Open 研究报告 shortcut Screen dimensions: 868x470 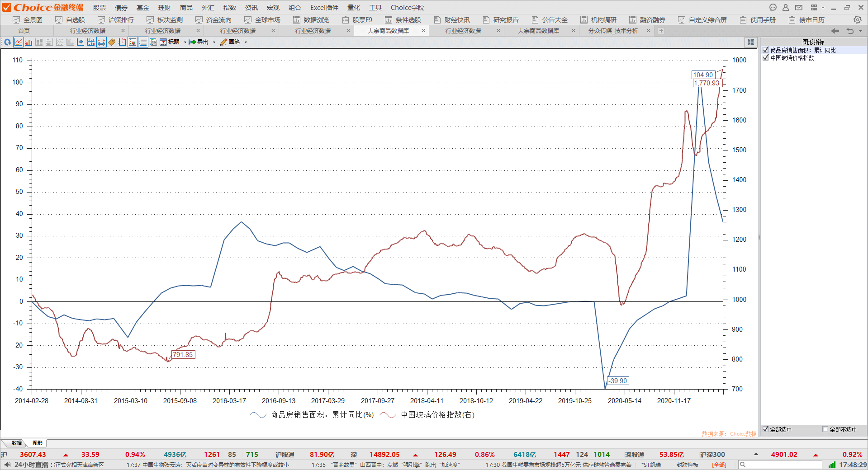pyautogui.click(x=501, y=20)
